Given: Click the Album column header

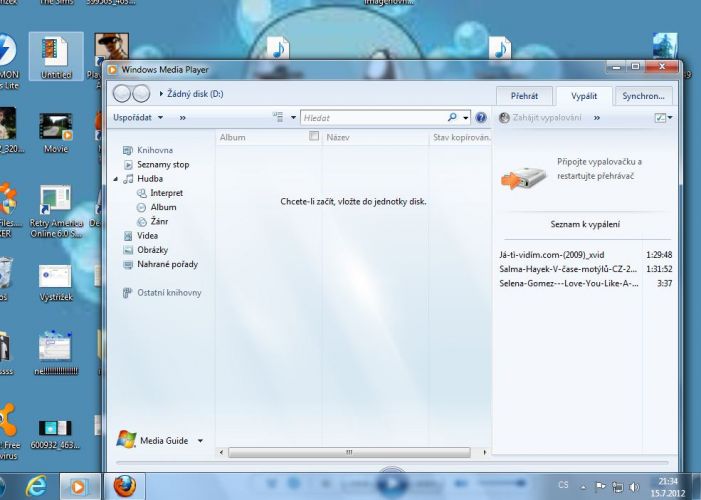Looking at the screenshot, I should (x=263, y=137).
